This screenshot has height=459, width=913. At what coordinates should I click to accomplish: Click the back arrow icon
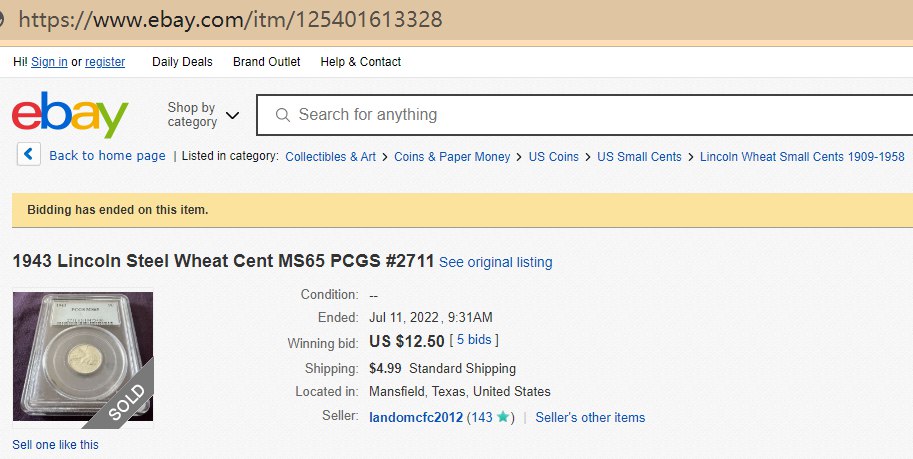(x=29, y=155)
